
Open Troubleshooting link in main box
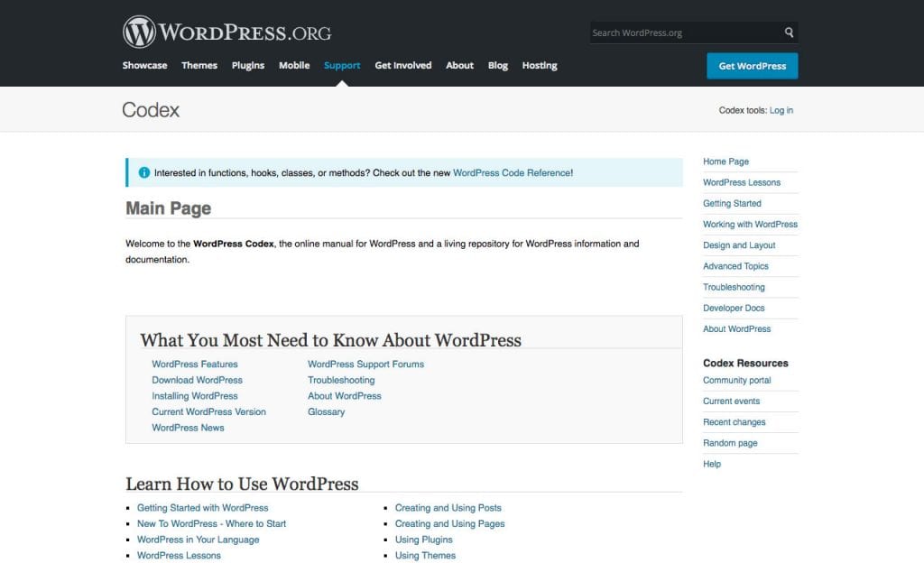click(x=340, y=380)
